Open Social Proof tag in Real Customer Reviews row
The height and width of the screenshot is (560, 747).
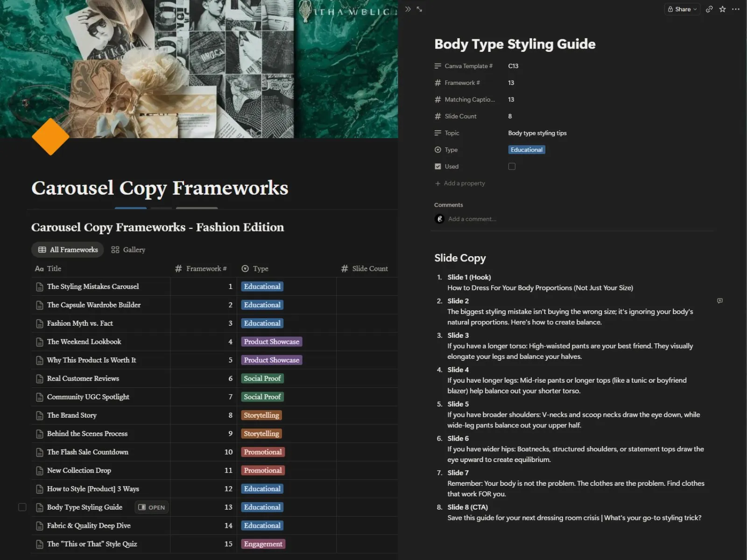coord(262,378)
